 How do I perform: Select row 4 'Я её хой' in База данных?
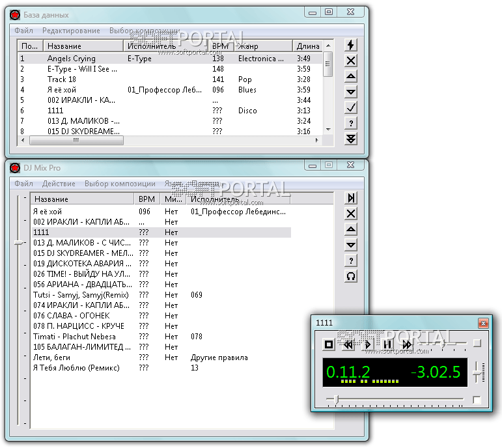pos(171,90)
